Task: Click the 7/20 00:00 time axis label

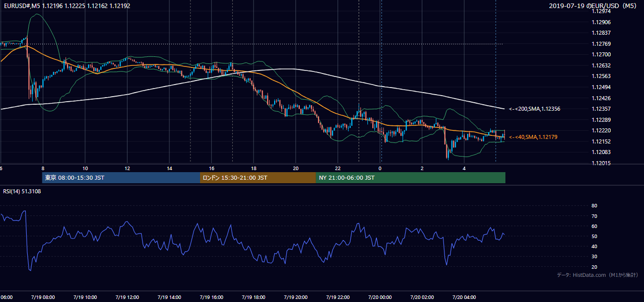Action: click(x=380, y=297)
